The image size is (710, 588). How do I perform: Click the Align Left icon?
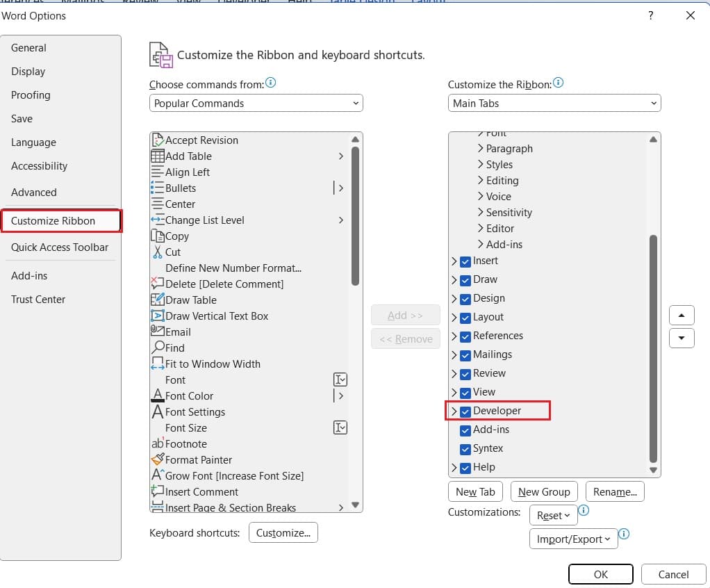(x=157, y=172)
